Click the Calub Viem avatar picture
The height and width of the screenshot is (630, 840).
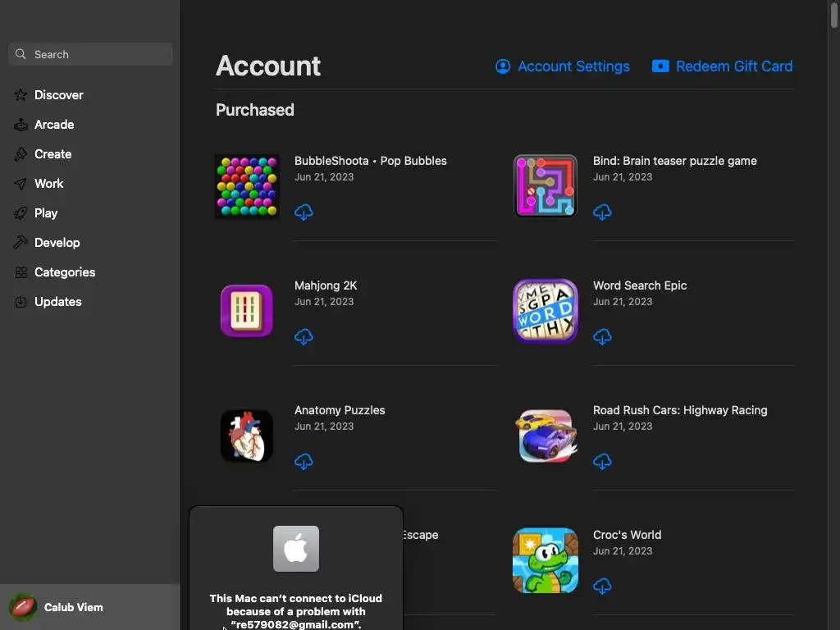(22, 607)
